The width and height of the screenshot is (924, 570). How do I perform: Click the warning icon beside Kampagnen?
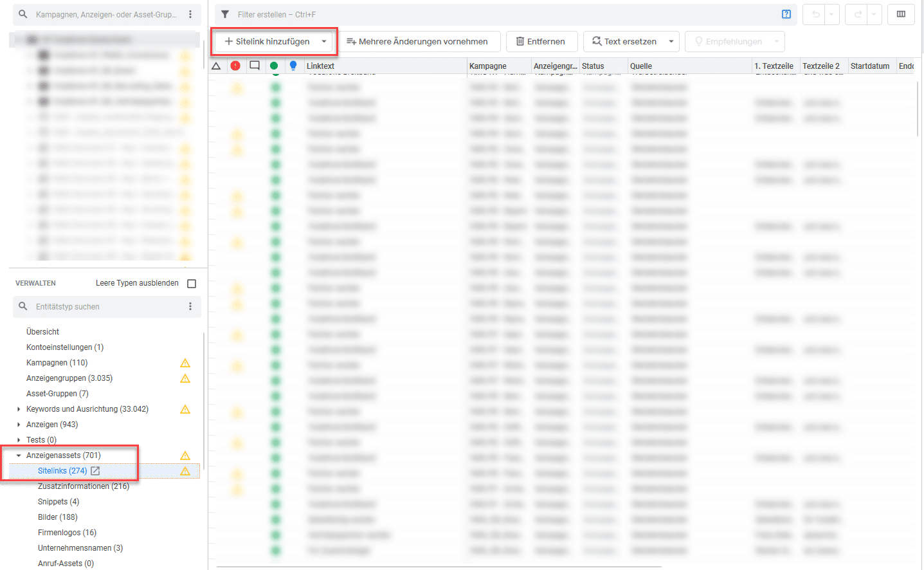point(185,363)
